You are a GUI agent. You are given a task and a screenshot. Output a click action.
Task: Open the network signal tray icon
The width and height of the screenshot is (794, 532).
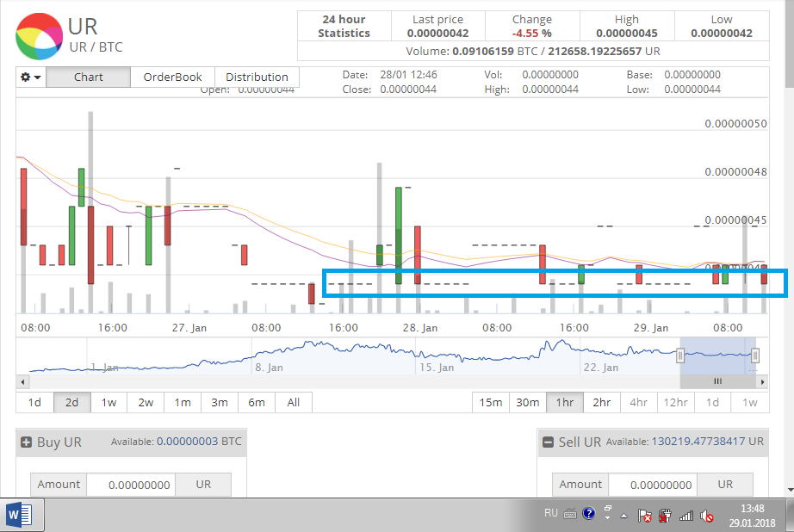pyautogui.click(x=686, y=516)
